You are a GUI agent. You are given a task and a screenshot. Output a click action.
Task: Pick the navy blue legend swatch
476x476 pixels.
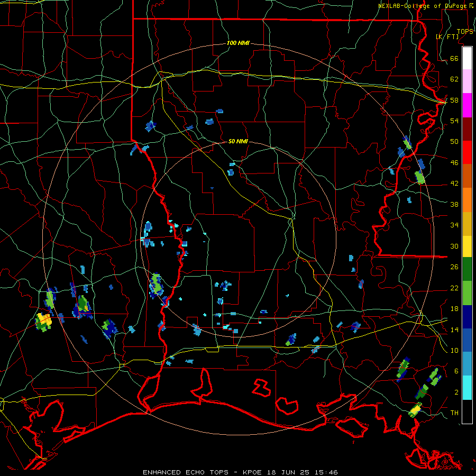pos(467,317)
